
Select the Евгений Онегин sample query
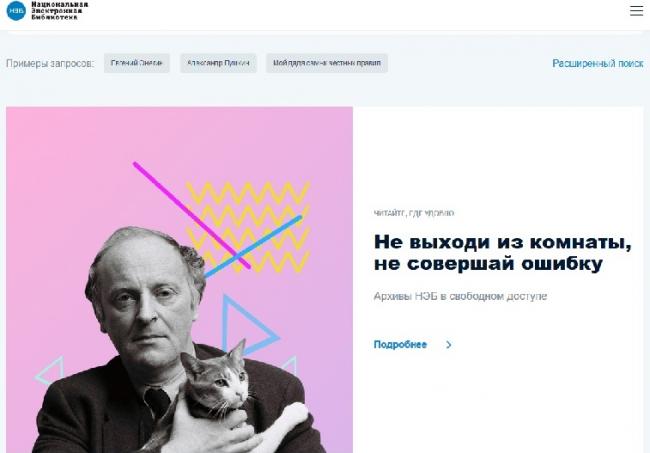point(137,63)
